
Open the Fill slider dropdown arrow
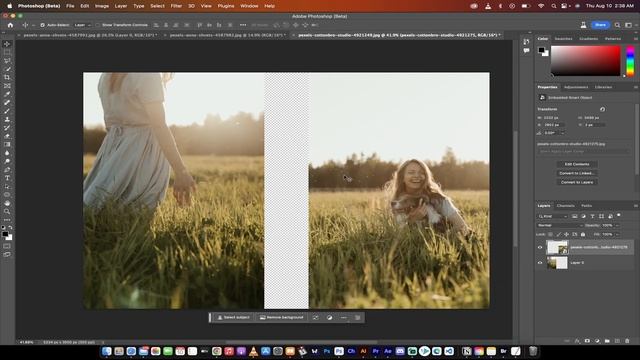617,234
